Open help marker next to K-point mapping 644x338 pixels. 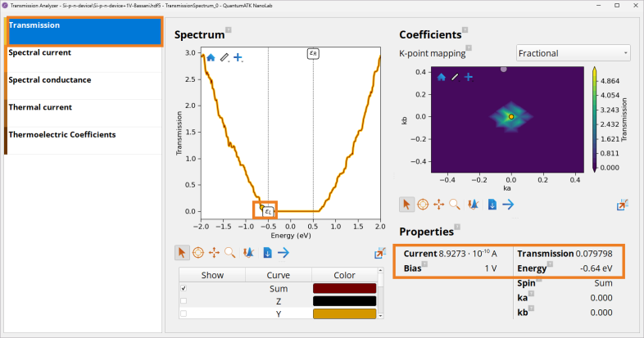pos(469,48)
